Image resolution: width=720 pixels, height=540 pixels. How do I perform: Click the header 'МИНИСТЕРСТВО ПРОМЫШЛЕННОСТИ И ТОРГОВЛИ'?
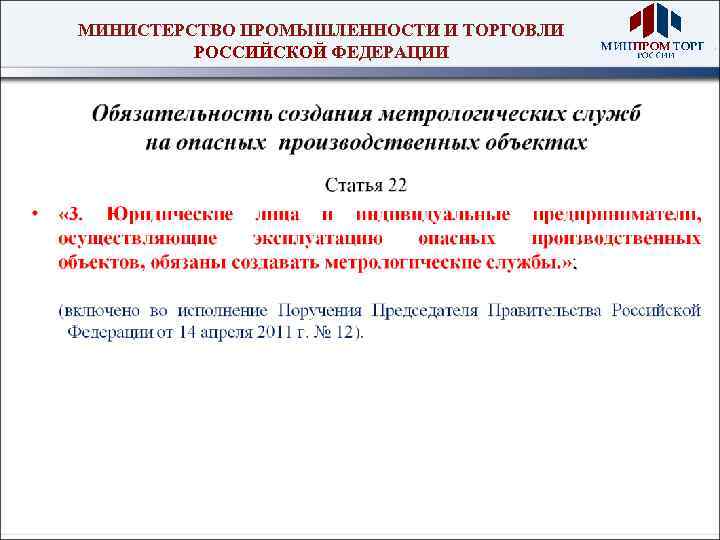(321, 30)
